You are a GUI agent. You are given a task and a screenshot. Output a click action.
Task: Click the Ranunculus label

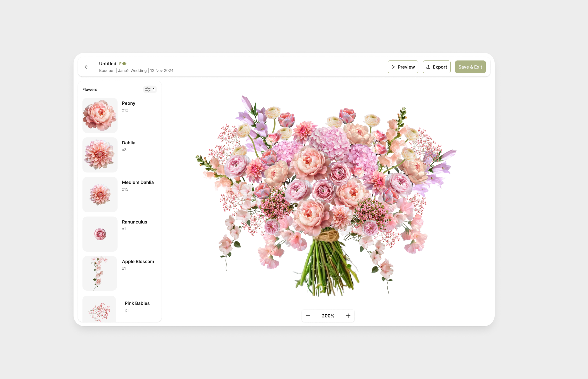(x=135, y=222)
